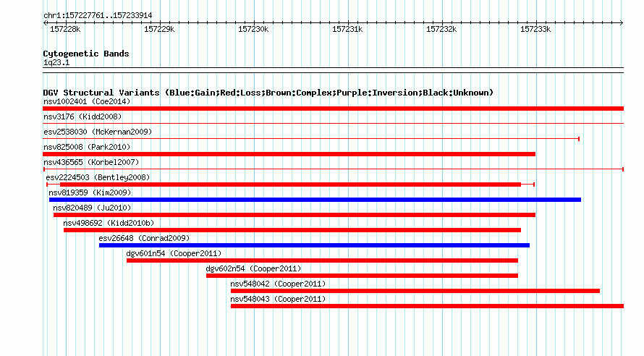Viewport: 644px width, 356px height.
Task: Click the nsv820489 (Ju2010) label
Action: [92, 208]
